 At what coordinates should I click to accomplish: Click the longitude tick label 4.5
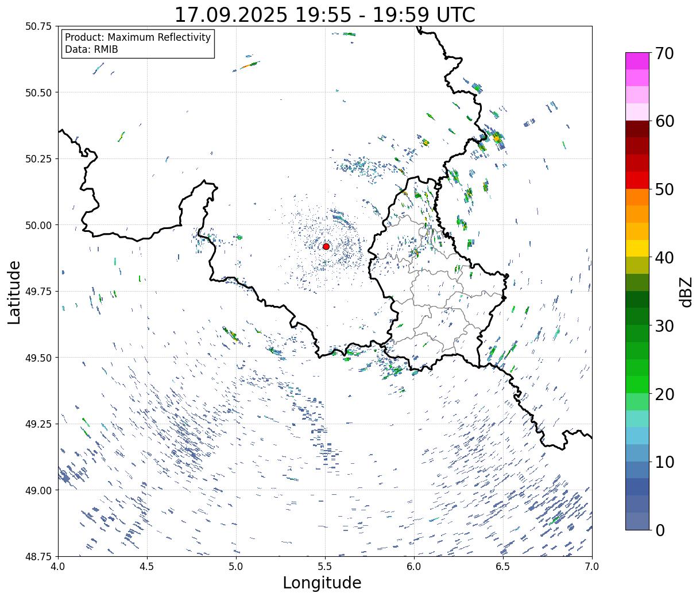point(147,566)
